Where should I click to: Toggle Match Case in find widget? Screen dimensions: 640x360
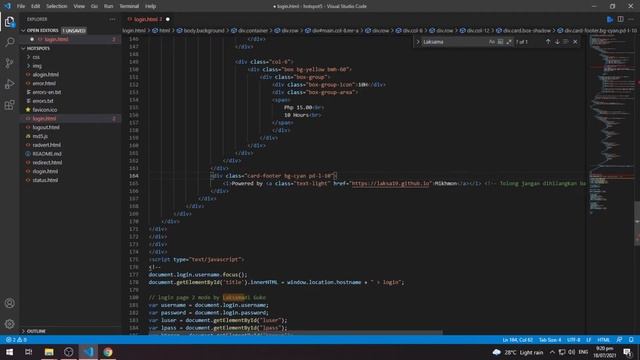tap(492, 42)
